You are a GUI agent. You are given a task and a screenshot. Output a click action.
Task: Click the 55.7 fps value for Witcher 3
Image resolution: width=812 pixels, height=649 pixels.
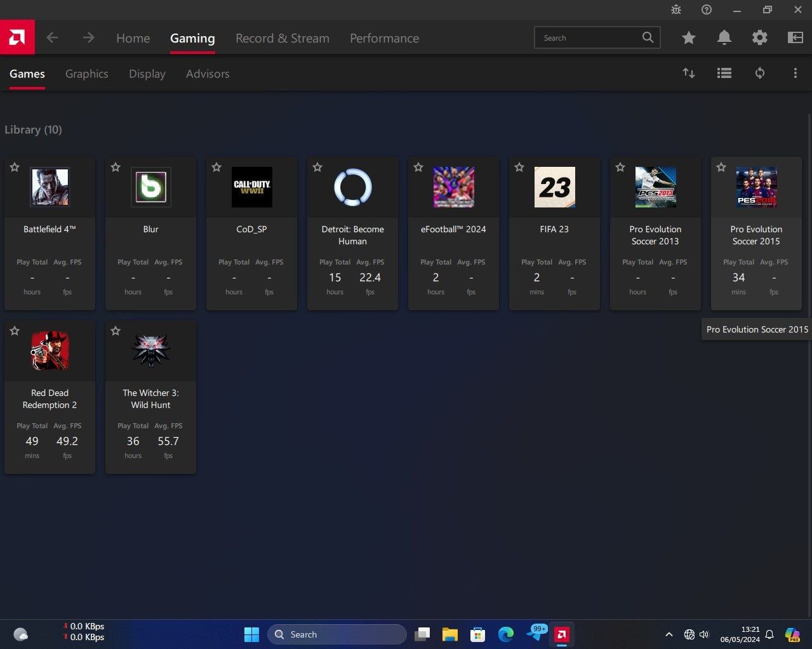click(x=168, y=441)
